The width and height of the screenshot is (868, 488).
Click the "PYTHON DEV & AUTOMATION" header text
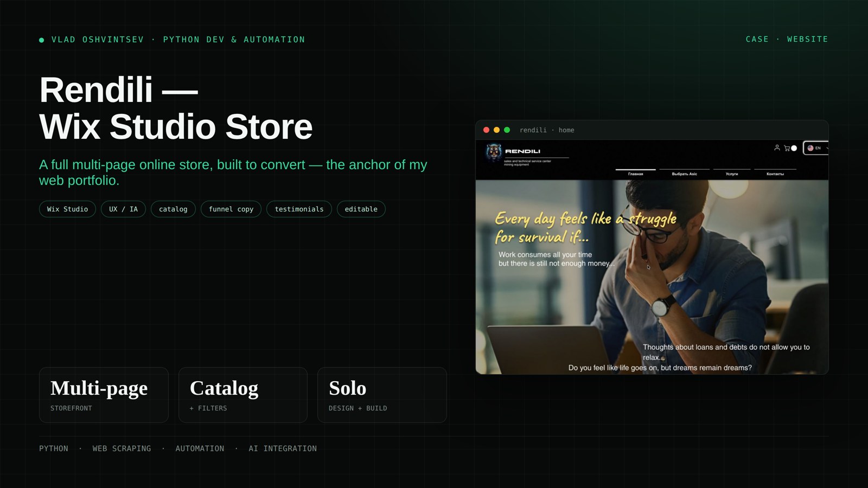[234, 40]
